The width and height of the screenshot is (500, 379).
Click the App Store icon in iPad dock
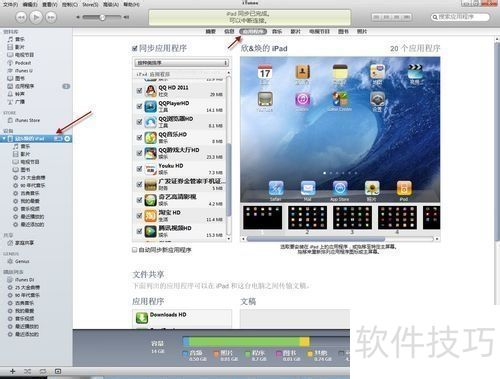pyautogui.click(x=340, y=189)
